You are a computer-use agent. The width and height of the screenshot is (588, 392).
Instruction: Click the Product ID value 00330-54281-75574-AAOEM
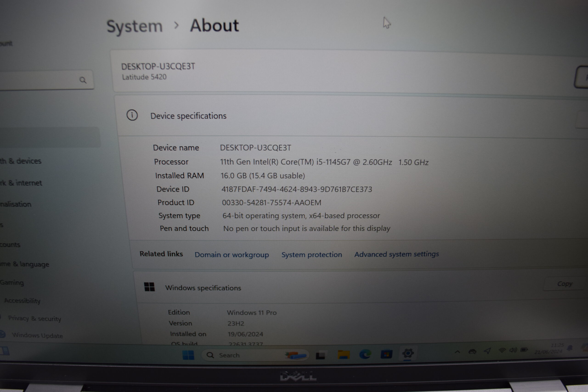tap(271, 203)
